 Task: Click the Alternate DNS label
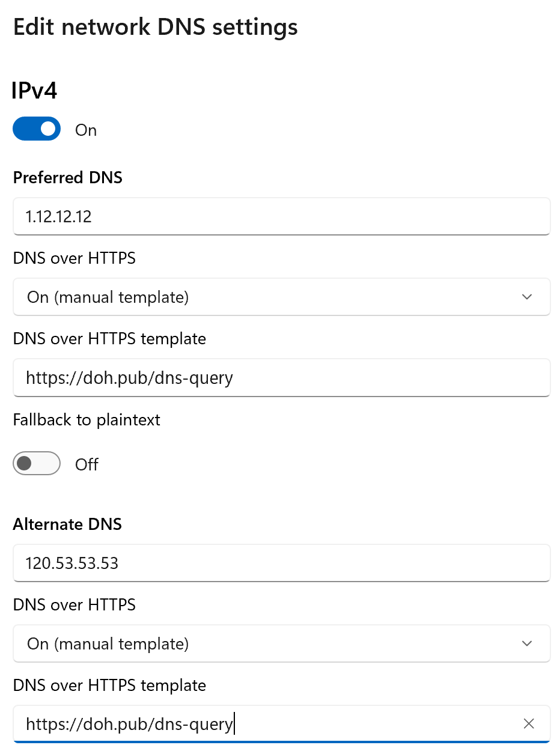pyautogui.click(x=67, y=524)
